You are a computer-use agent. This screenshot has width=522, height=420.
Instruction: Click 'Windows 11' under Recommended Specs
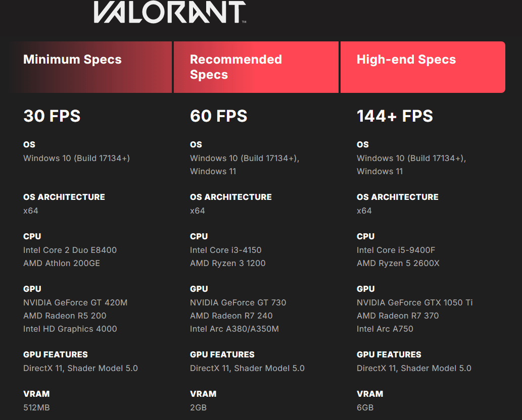[x=213, y=172]
